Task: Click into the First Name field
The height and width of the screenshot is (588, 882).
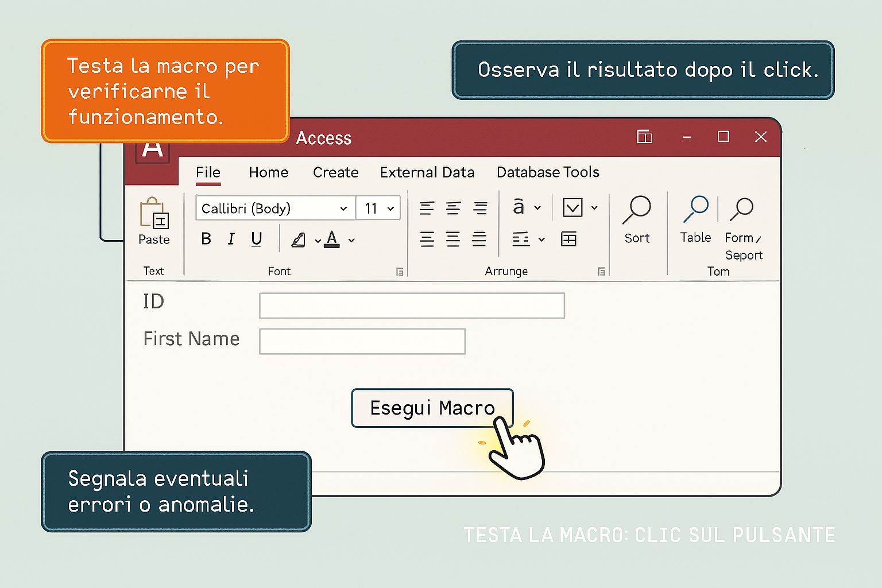Action: pyautogui.click(x=362, y=342)
